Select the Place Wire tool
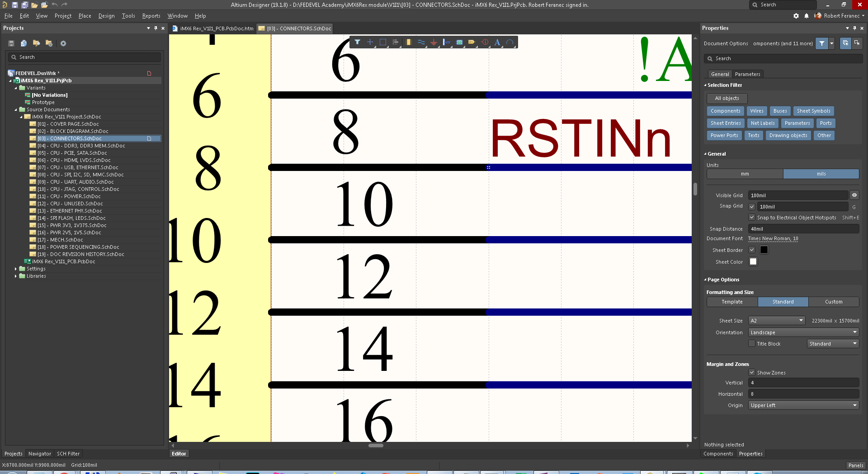This screenshot has width=868, height=474. (421, 42)
